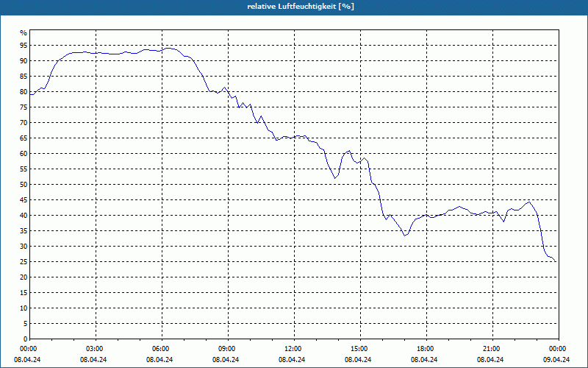The height and width of the screenshot is (368, 588).
Task: Click the 65 y-axis tick label
Action: [24, 138]
